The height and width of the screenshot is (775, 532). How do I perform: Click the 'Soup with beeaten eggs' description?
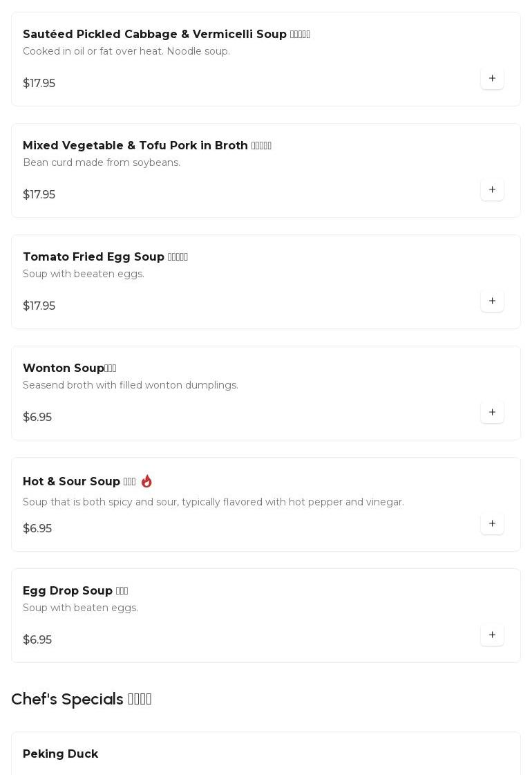(84, 274)
